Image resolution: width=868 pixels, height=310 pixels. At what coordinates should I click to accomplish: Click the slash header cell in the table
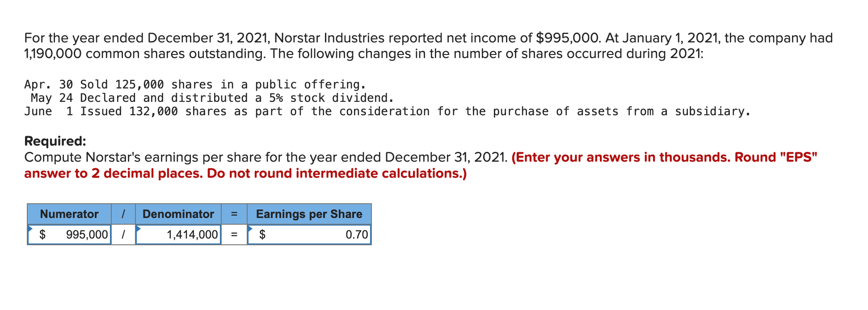pyautogui.click(x=124, y=214)
